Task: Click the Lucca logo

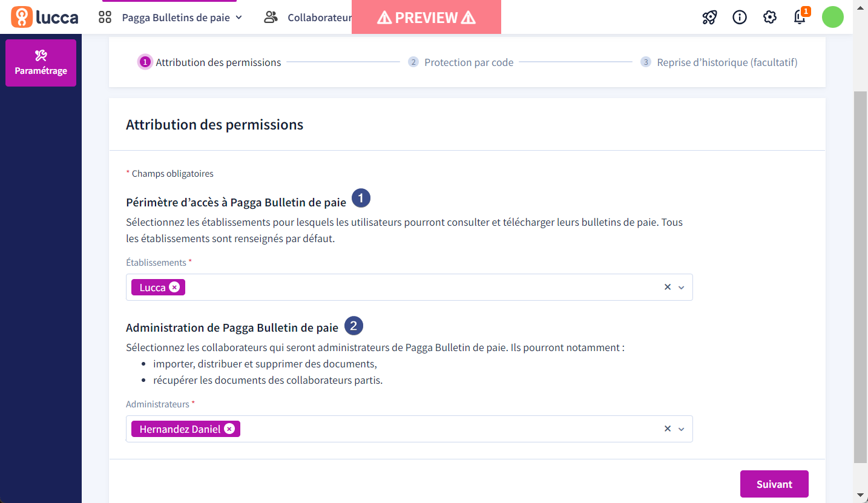Action: tap(45, 17)
